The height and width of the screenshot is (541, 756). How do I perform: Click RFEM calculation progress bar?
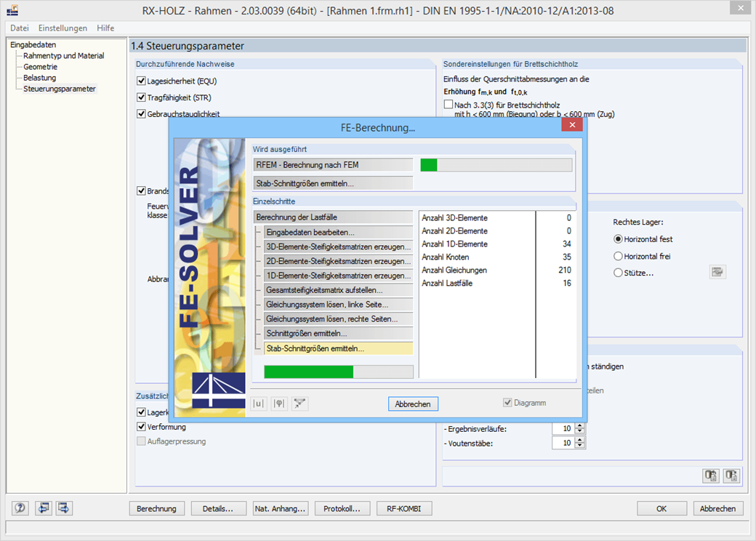496,165
